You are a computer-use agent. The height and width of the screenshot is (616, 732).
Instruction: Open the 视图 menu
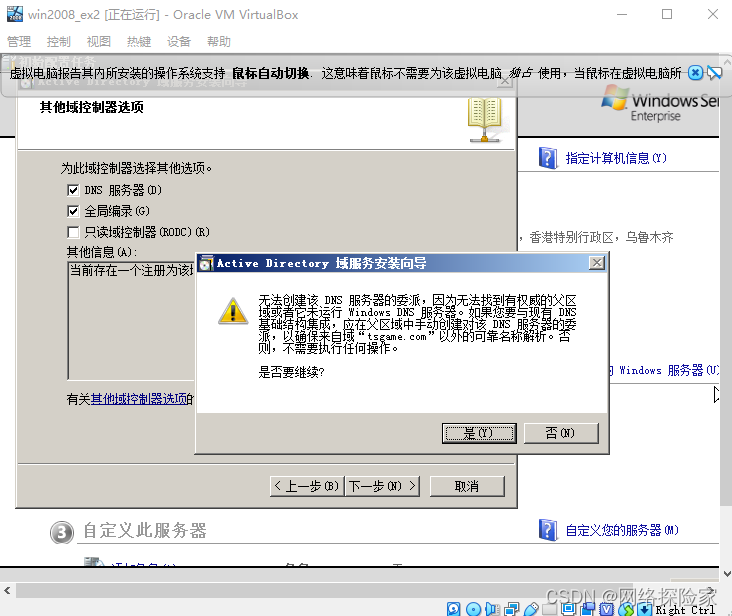pyautogui.click(x=99, y=42)
